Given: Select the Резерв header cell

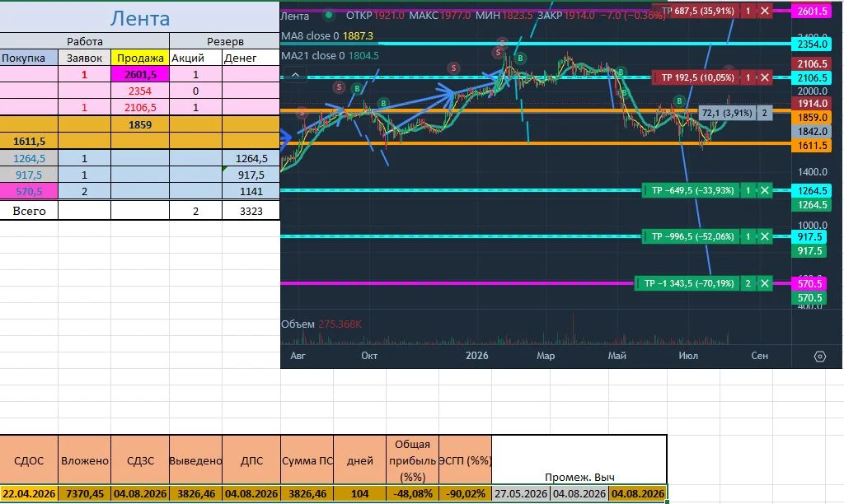Looking at the screenshot, I should coord(225,41).
